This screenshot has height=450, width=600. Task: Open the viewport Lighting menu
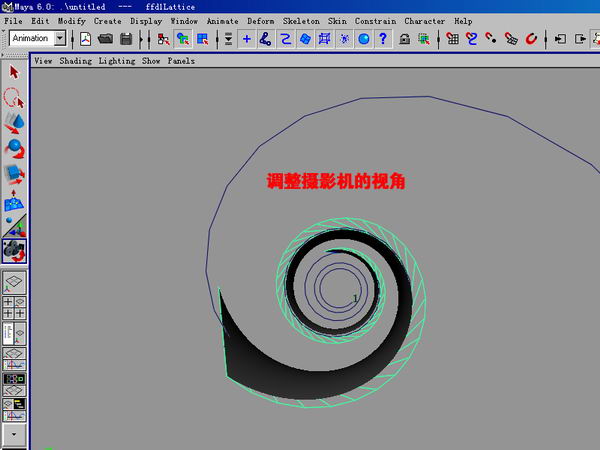coord(117,61)
